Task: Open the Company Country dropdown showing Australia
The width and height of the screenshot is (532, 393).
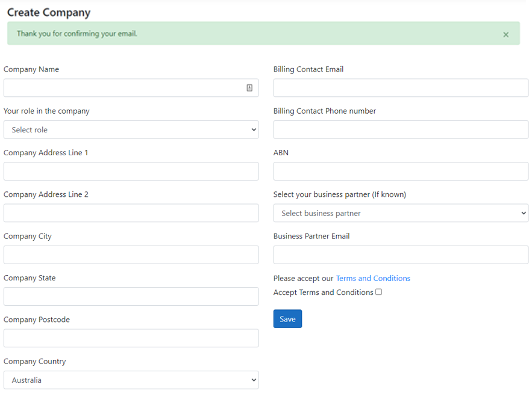Action: 131,380
